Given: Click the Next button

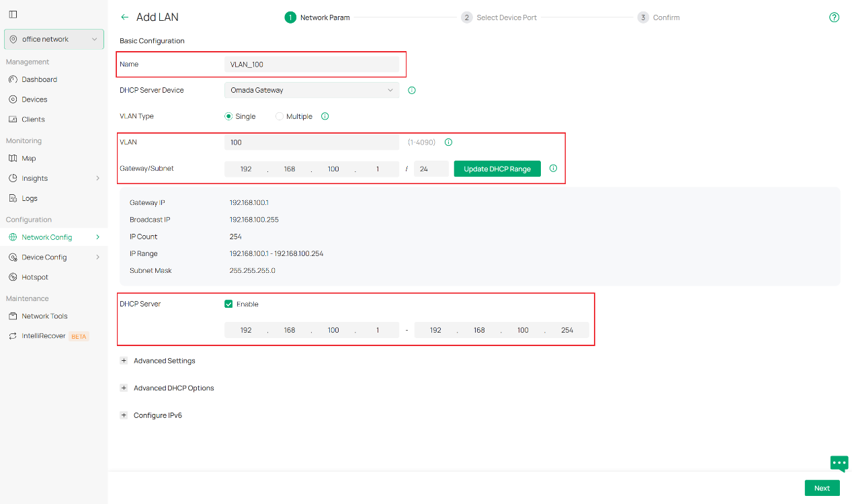Looking at the screenshot, I should [822, 488].
